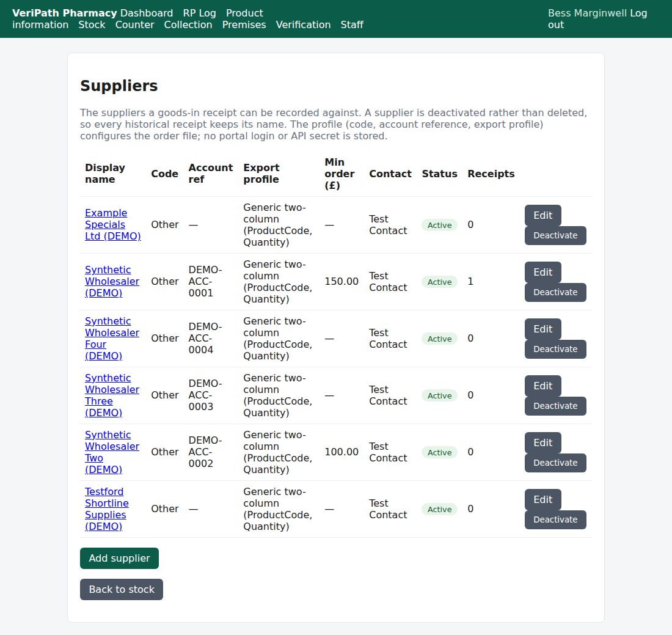Go to Collection in the nav bar

[188, 24]
